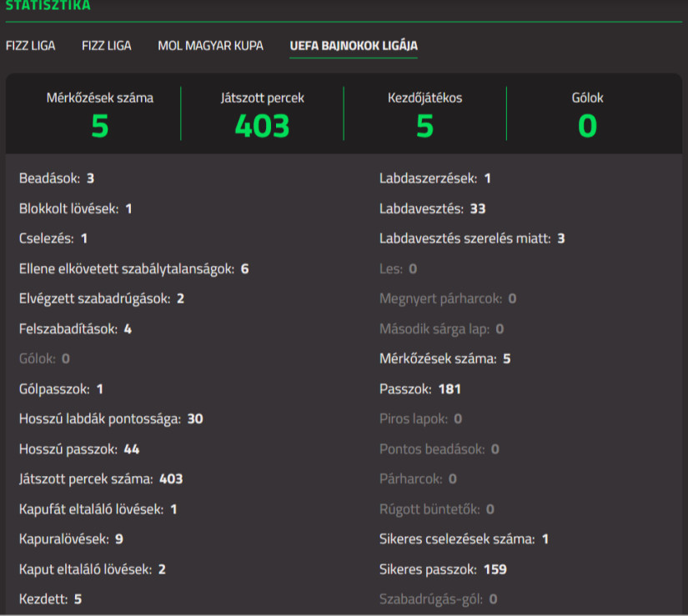688x616 pixels.
Task: Click the Gólok summary value 0
Action: coord(587,125)
